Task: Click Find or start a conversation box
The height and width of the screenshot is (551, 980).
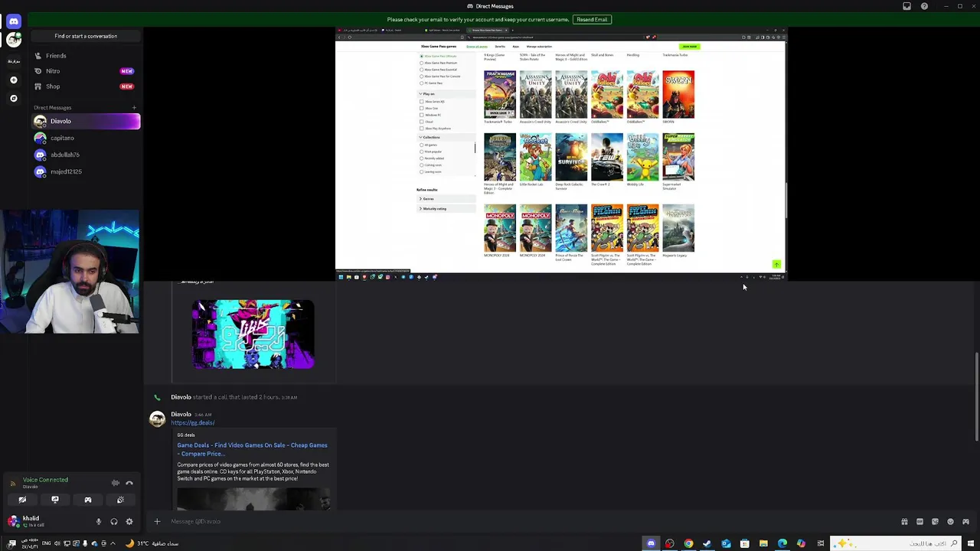Action: pos(86,36)
